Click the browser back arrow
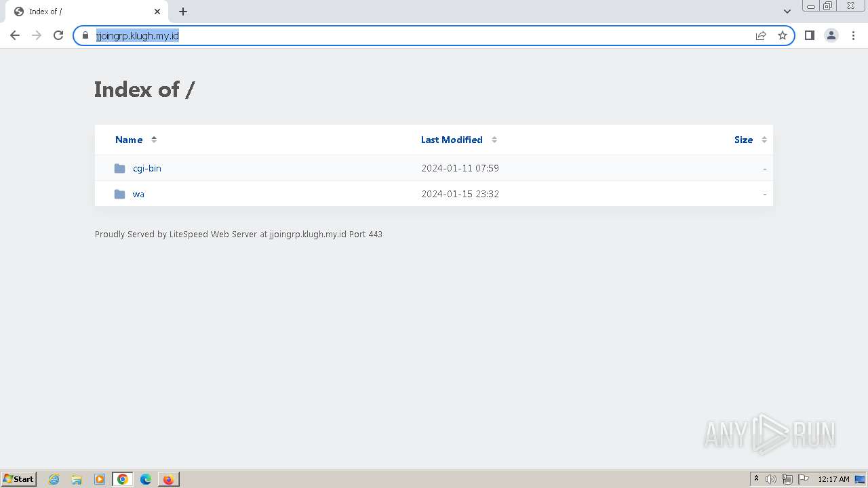Viewport: 868px width, 488px height. tap(15, 35)
